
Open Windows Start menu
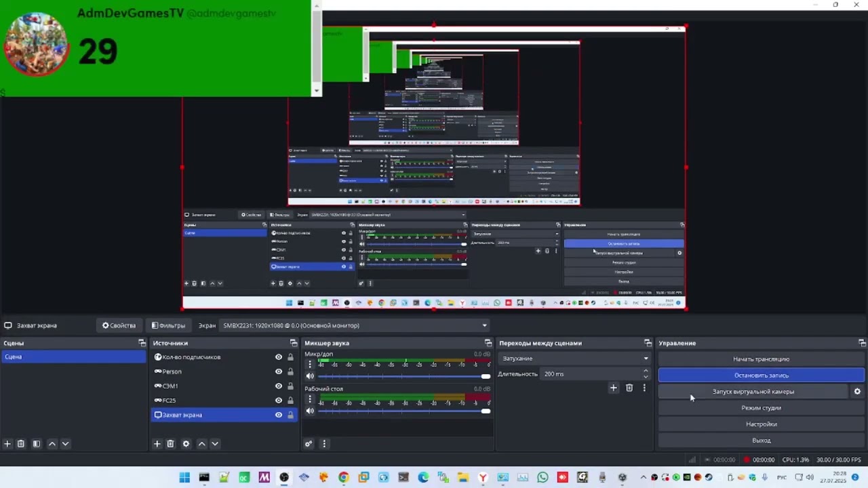pyautogui.click(x=184, y=477)
